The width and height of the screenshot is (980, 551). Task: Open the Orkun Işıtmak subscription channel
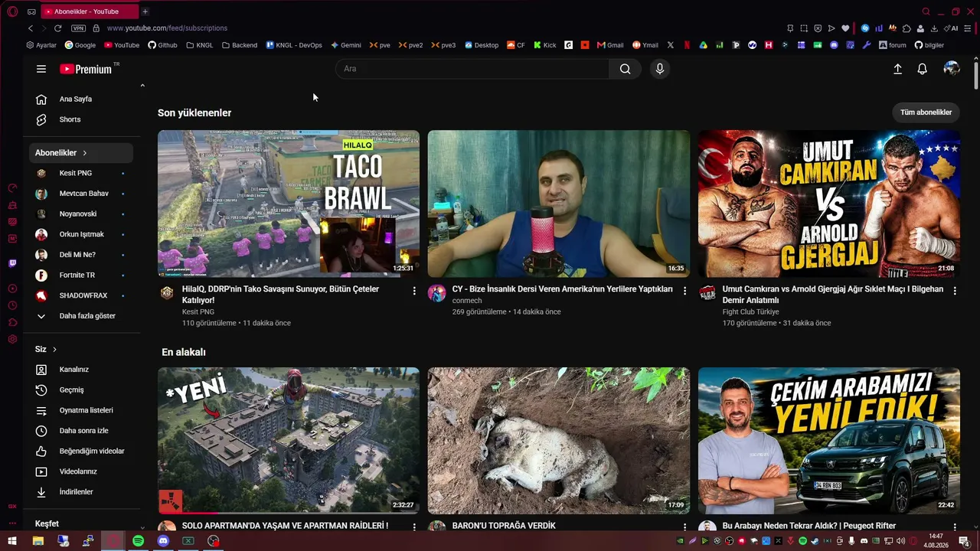pyautogui.click(x=83, y=234)
